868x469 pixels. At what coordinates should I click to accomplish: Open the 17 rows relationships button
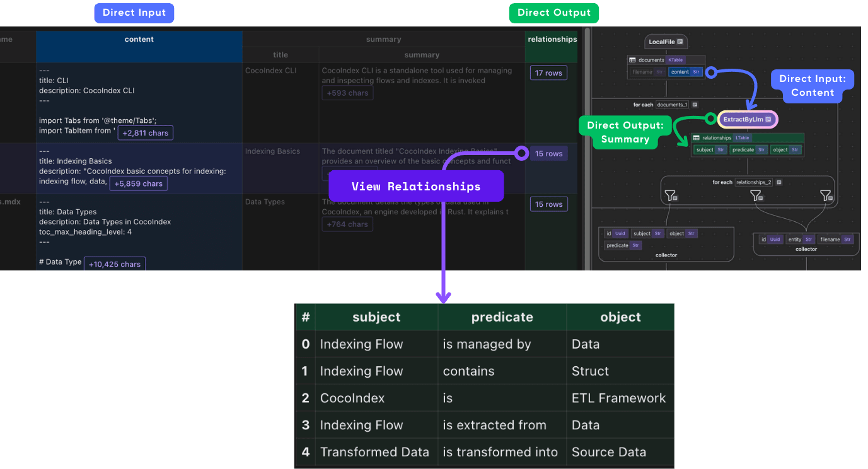548,73
